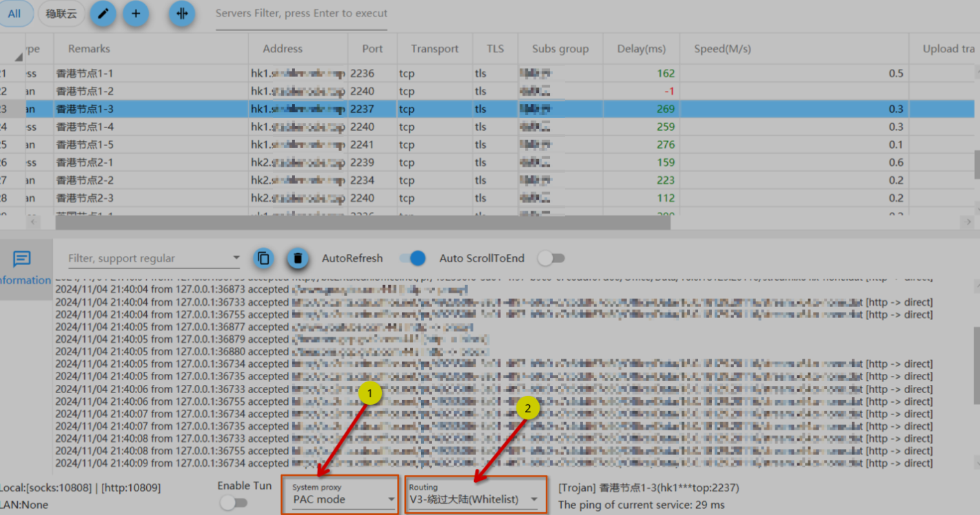Select the 香港节点2-1 server row

click(x=84, y=162)
